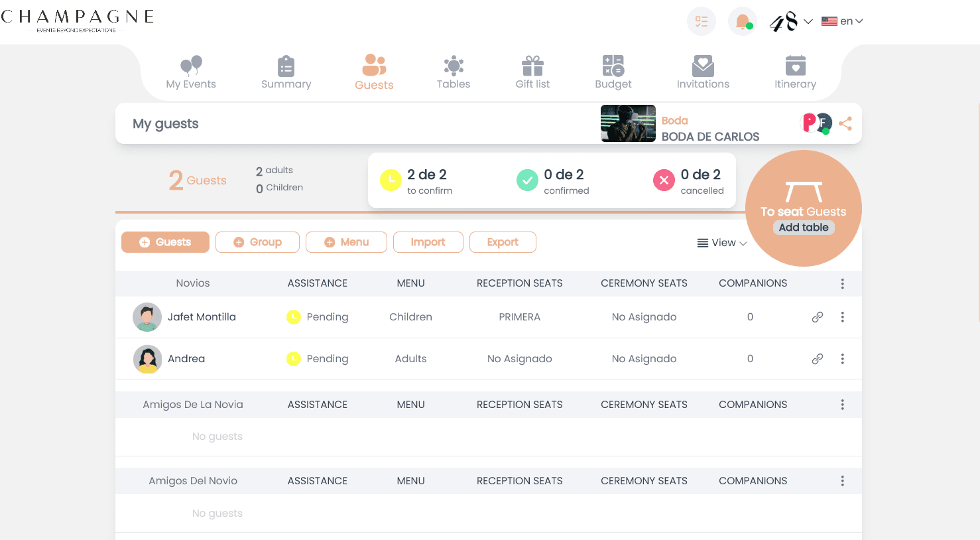Open the Guests navigation icon
This screenshot has width=980, height=540.
(373, 66)
